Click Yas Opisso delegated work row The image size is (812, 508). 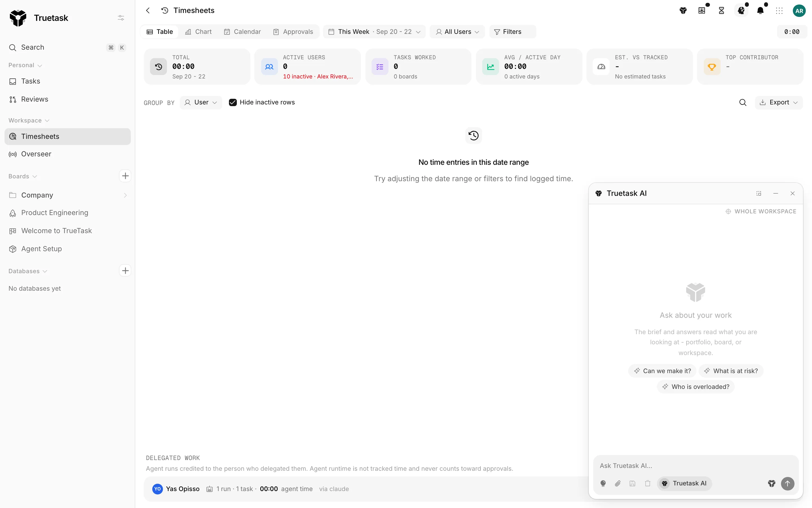(366, 489)
